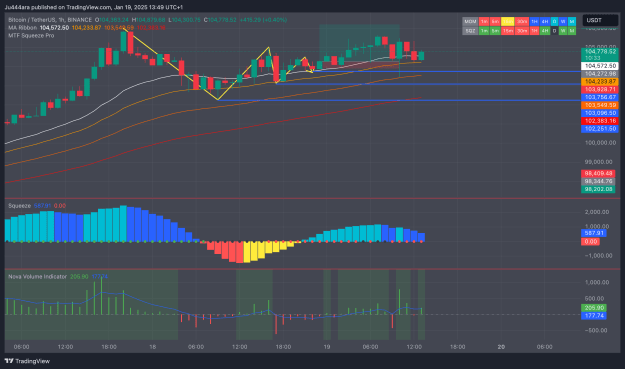Select the MTF Squeeze Pro indicator legend
The height and width of the screenshot is (369, 625).
[31, 35]
